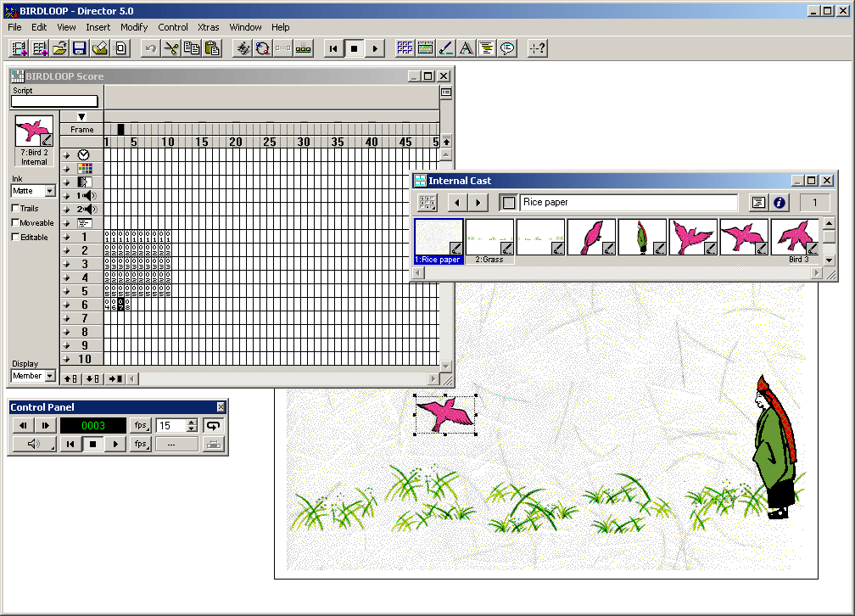Toggle the palette channel diamond
The width and height of the screenshot is (855, 616).
(x=66, y=169)
